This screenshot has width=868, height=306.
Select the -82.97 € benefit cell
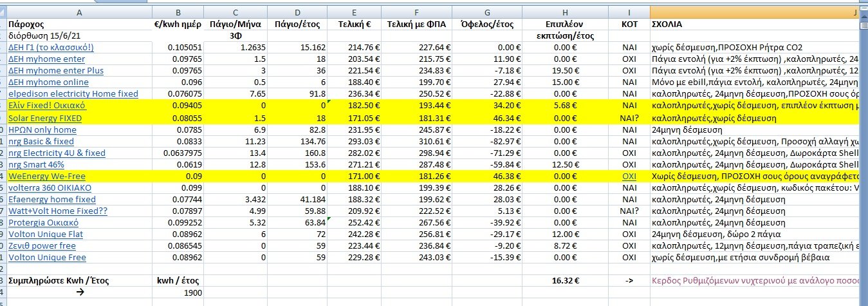click(487, 141)
